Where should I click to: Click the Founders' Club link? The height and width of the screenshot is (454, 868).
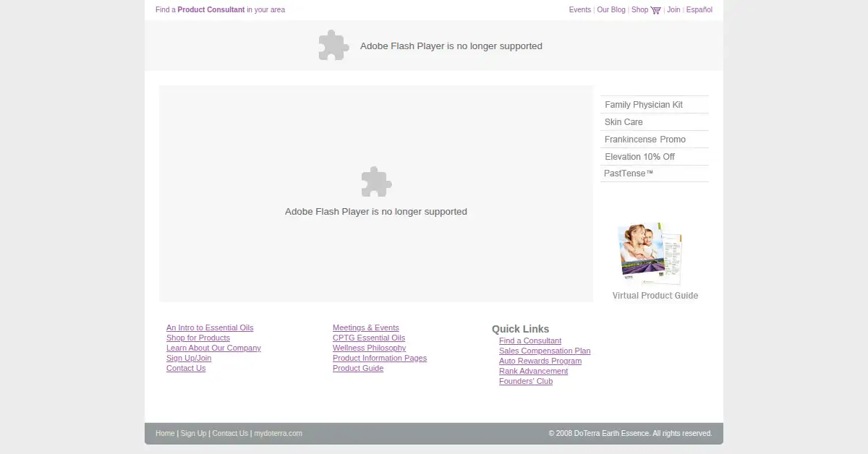point(526,382)
